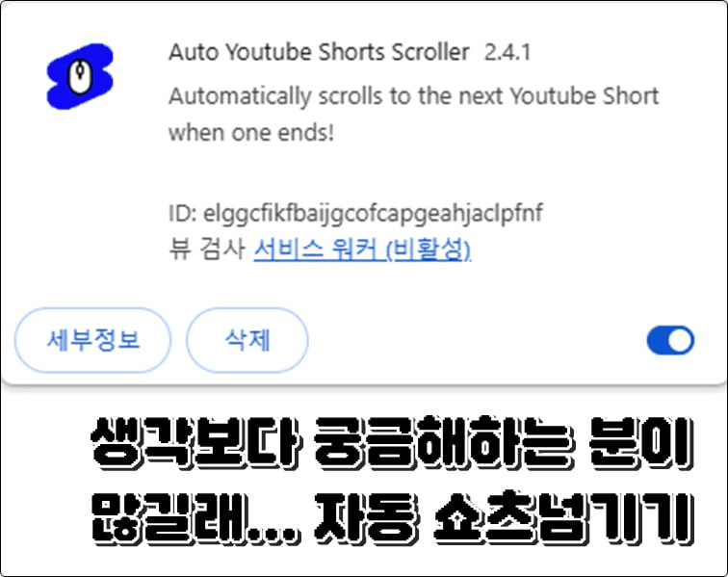The image size is (728, 577).
Task: Click the 삭제 remove button
Action: pyautogui.click(x=247, y=340)
